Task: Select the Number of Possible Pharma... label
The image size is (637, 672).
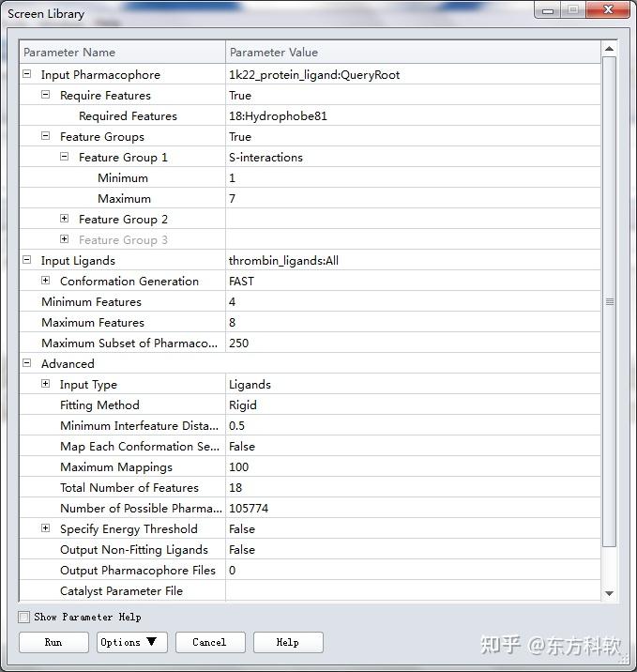Action: click(141, 509)
